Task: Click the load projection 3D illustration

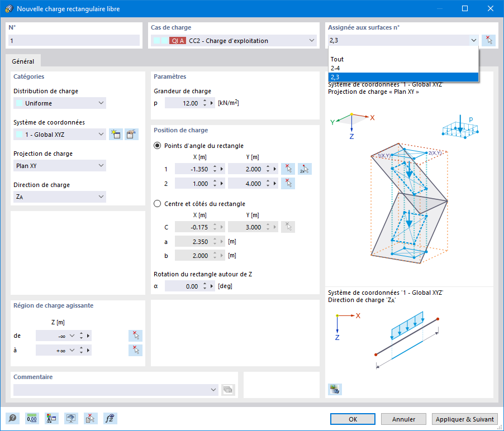Action: 409,203
